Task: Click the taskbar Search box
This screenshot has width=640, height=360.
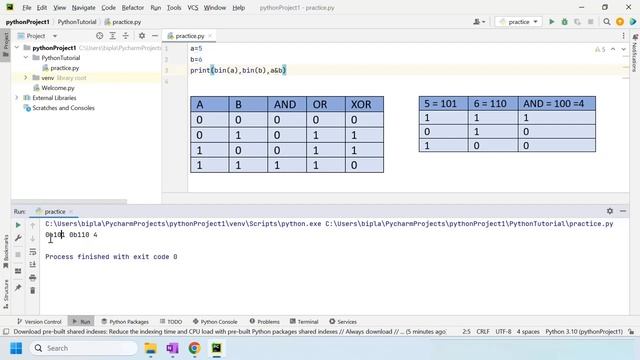Action: [84, 348]
